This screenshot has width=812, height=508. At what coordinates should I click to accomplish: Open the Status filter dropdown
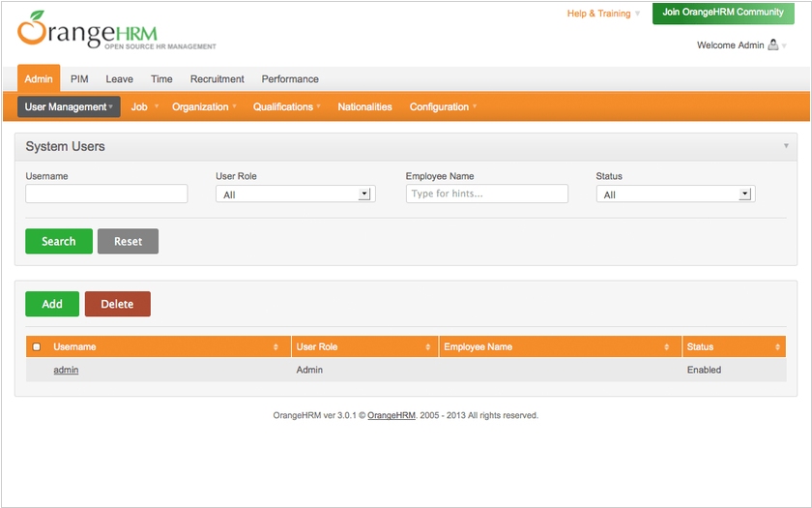[x=675, y=194]
